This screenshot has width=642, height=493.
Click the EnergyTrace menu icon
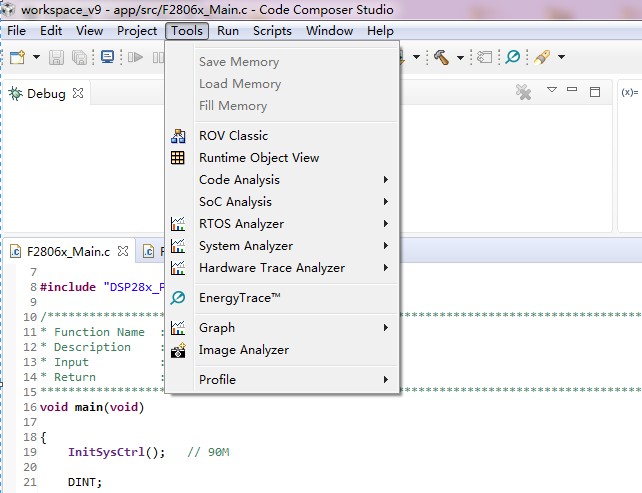click(x=178, y=298)
